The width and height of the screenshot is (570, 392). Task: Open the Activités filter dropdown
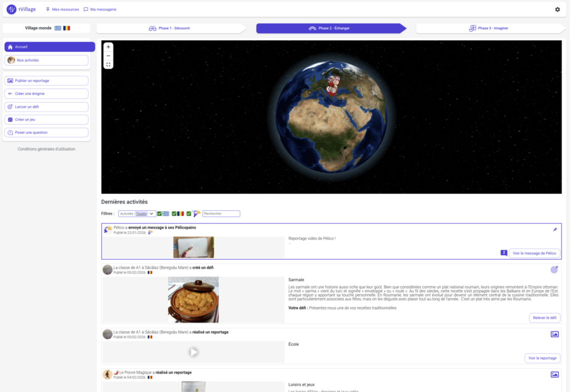click(x=137, y=214)
